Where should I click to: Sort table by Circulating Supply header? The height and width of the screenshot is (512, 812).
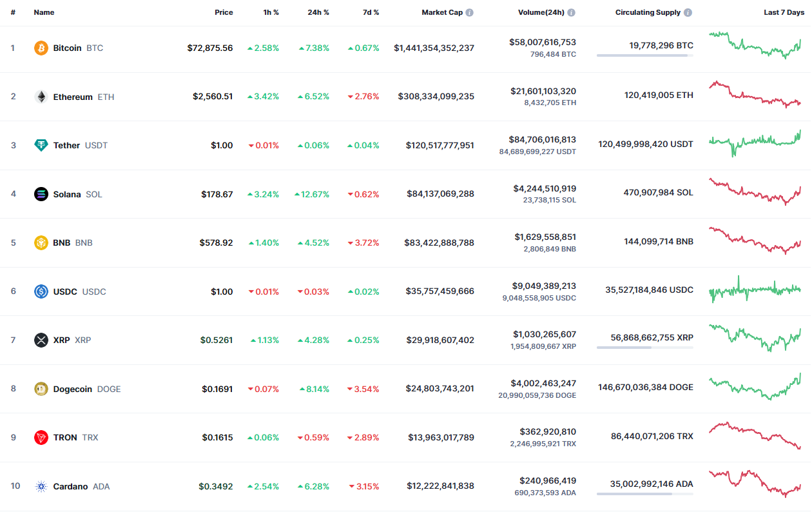click(648, 12)
